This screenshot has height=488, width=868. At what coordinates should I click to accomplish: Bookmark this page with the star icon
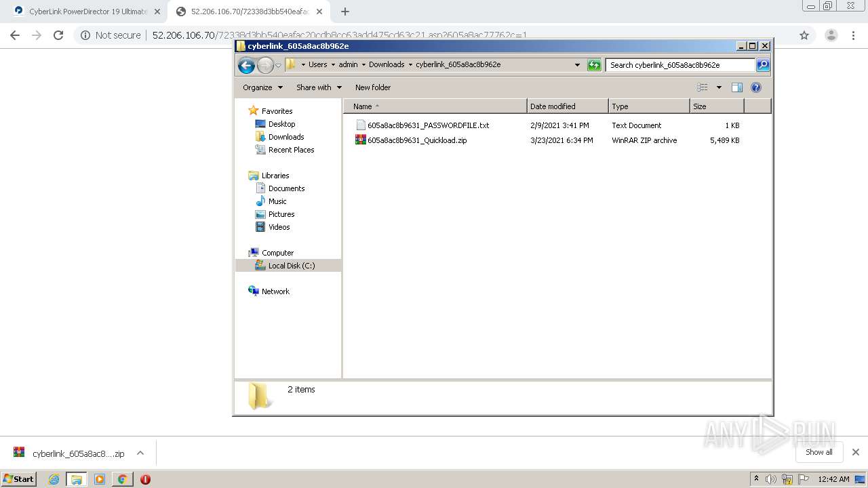pos(804,35)
